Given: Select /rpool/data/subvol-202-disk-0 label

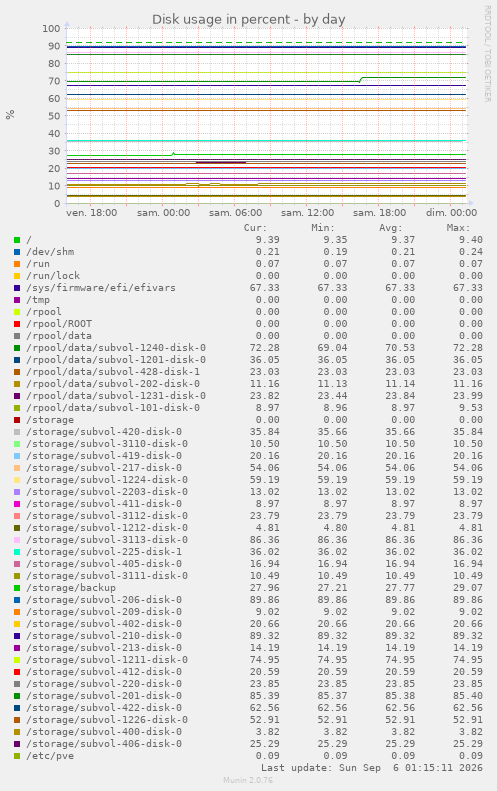Looking at the screenshot, I should pos(113,384).
